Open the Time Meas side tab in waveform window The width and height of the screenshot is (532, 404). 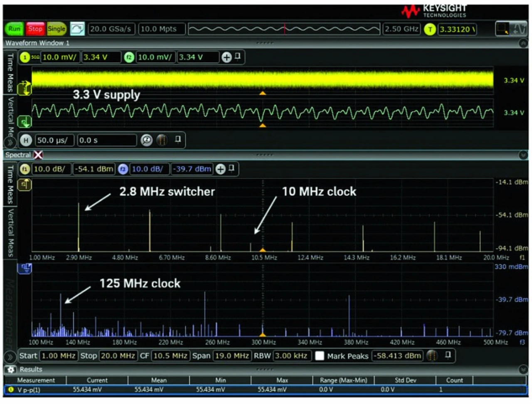tap(10, 72)
